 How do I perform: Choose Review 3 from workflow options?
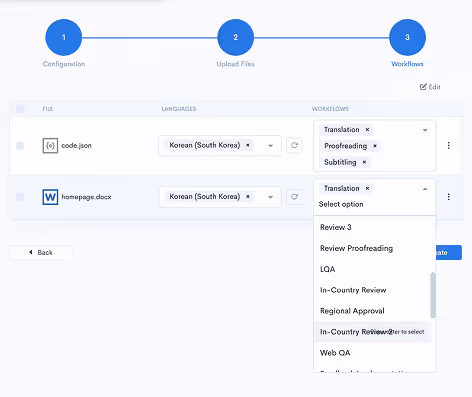coord(372,227)
